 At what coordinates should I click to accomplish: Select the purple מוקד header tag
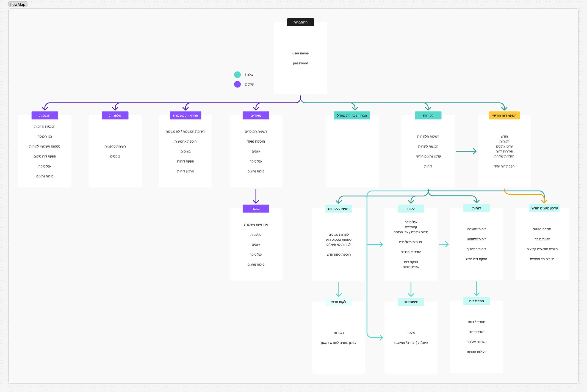click(256, 209)
